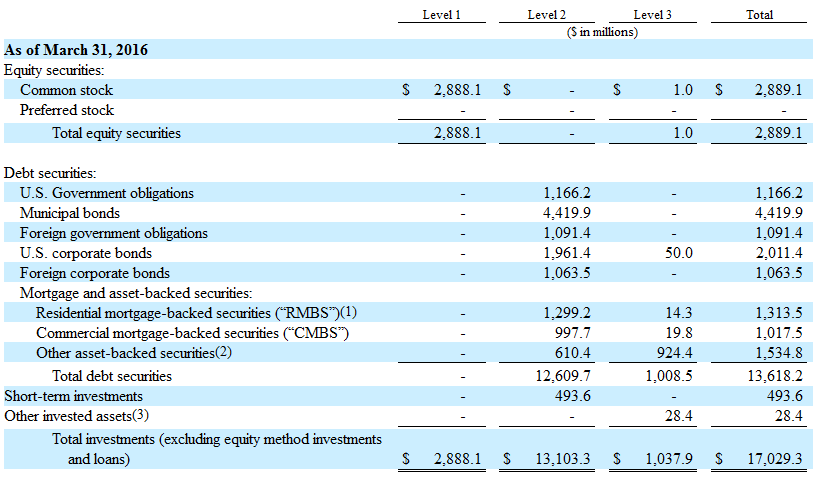Click the 'Common stock' row label
This screenshot has width=813, height=477.
click(66, 90)
